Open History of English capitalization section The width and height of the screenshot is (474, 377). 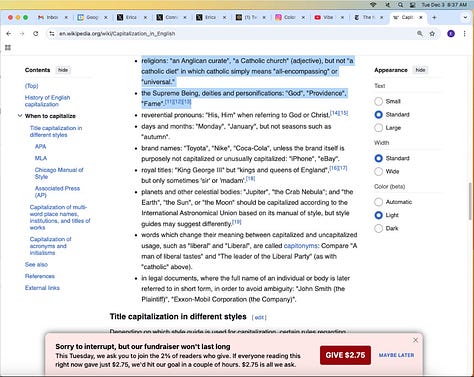coord(47,101)
